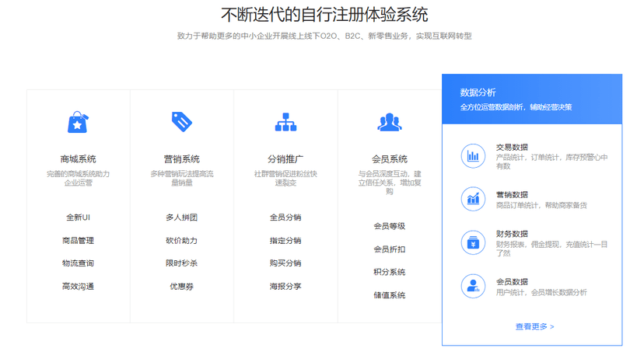The image size is (644, 348).
Task: Click the 不断迭代的自行注册体验系统 page title
Action: 324,15
